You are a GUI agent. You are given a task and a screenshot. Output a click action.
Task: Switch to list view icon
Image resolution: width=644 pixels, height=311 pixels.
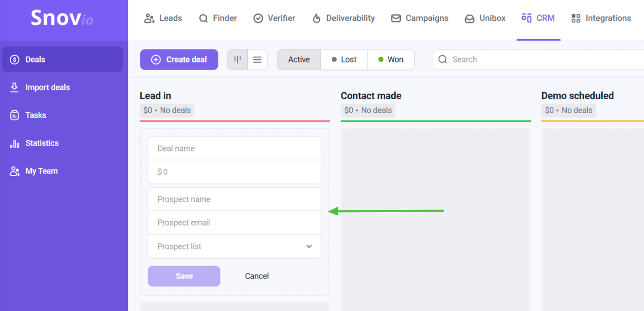[x=257, y=59]
